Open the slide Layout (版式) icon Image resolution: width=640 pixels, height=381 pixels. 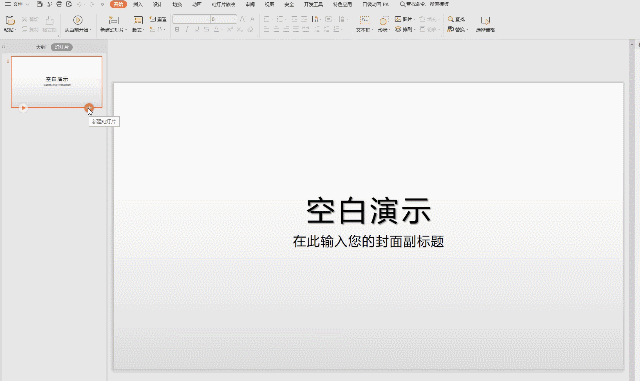138,20
